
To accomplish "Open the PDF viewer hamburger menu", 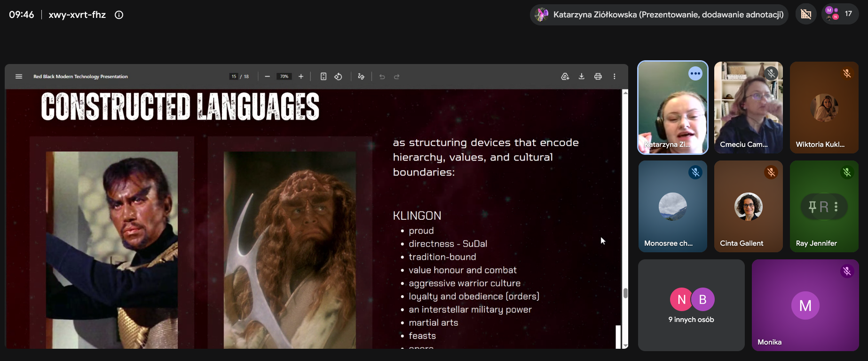I will [x=19, y=76].
